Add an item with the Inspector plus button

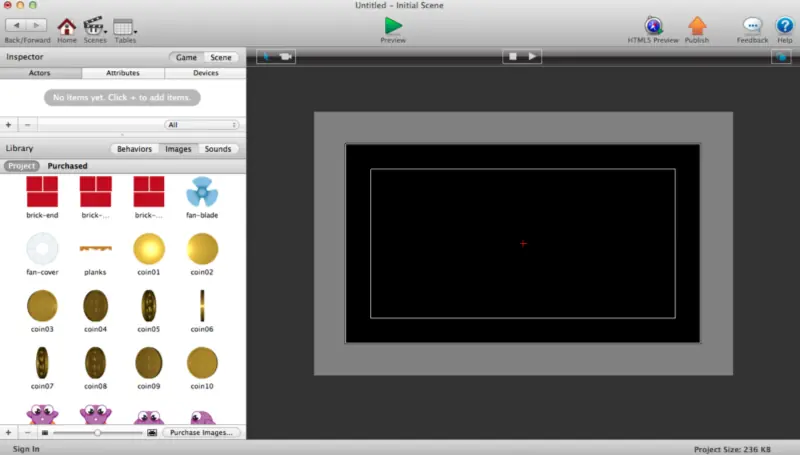pyautogui.click(x=9, y=124)
